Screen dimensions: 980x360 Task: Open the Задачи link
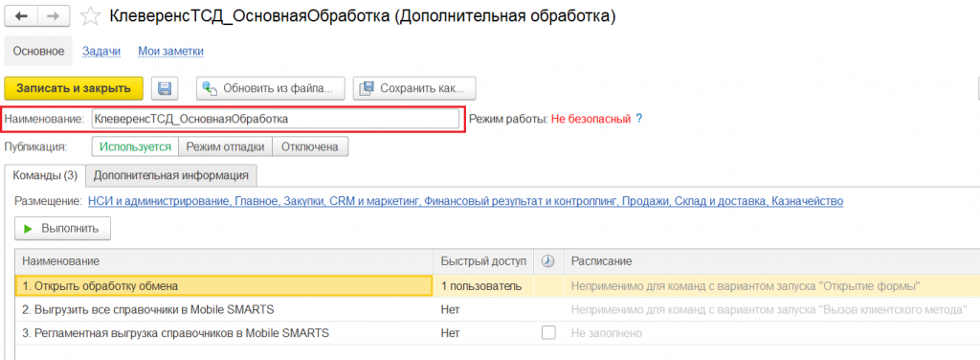click(101, 52)
